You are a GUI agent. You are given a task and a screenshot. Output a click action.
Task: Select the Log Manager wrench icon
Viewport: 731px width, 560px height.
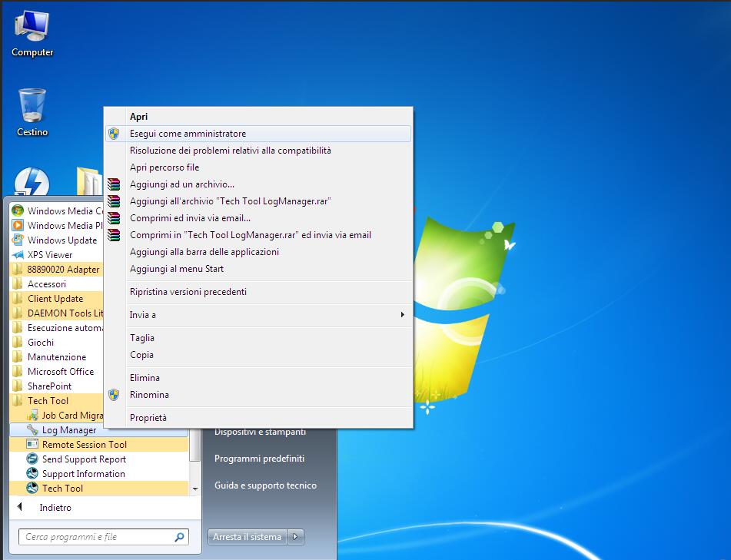click(x=32, y=429)
